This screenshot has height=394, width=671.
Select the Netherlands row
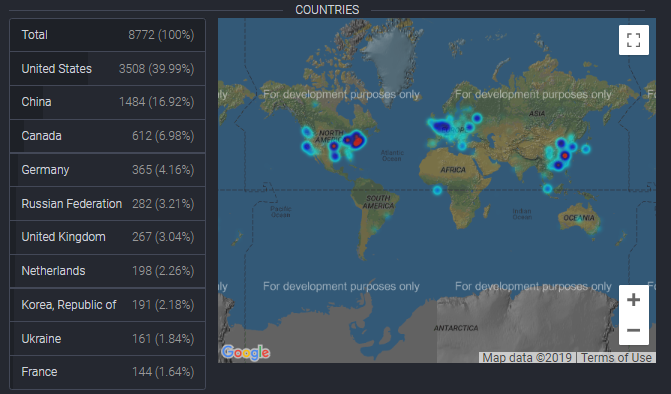tap(107, 271)
